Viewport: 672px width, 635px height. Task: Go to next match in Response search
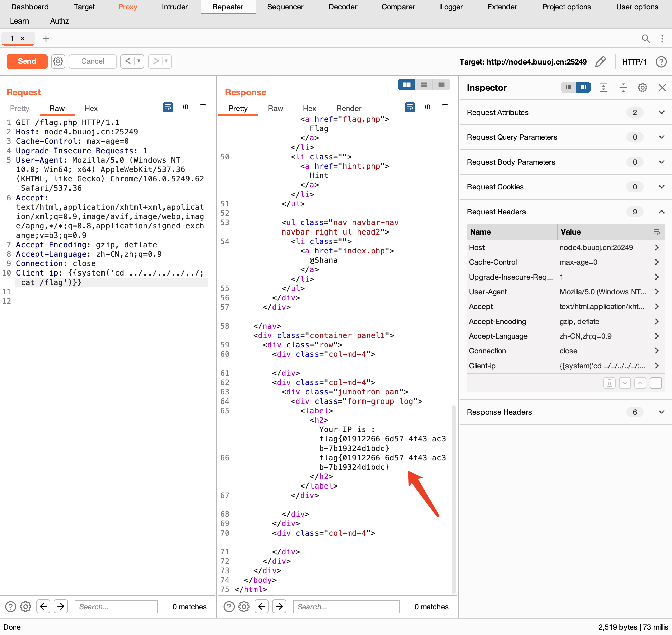[279, 606]
